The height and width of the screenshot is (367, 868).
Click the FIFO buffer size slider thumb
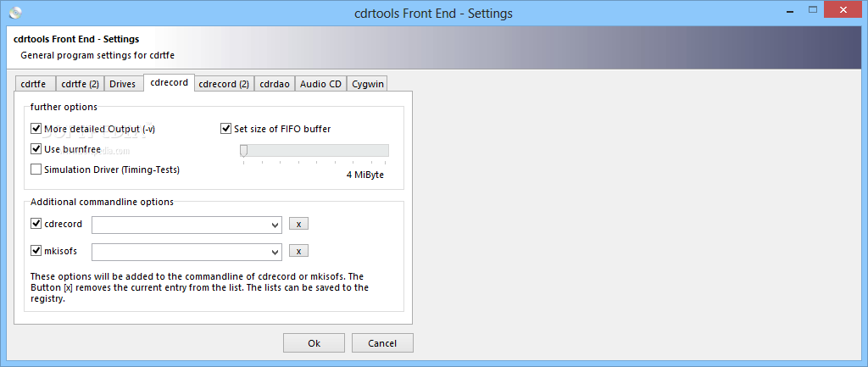click(243, 151)
